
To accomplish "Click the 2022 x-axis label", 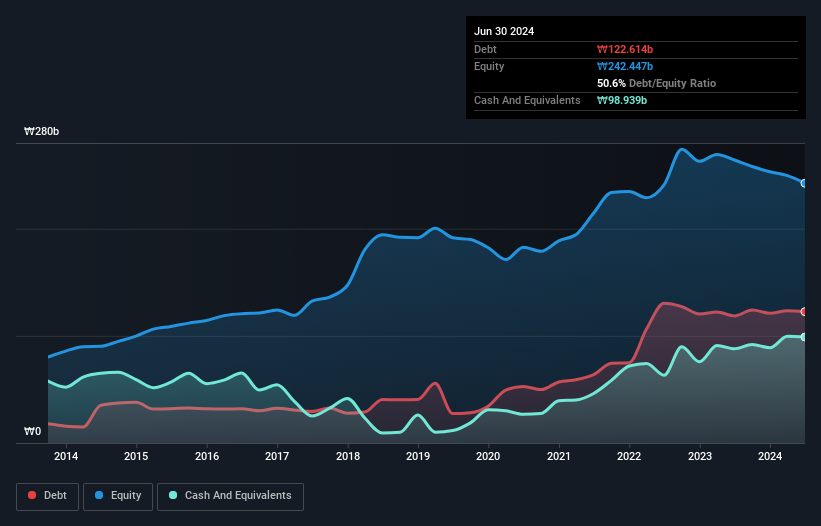I will [x=629, y=456].
